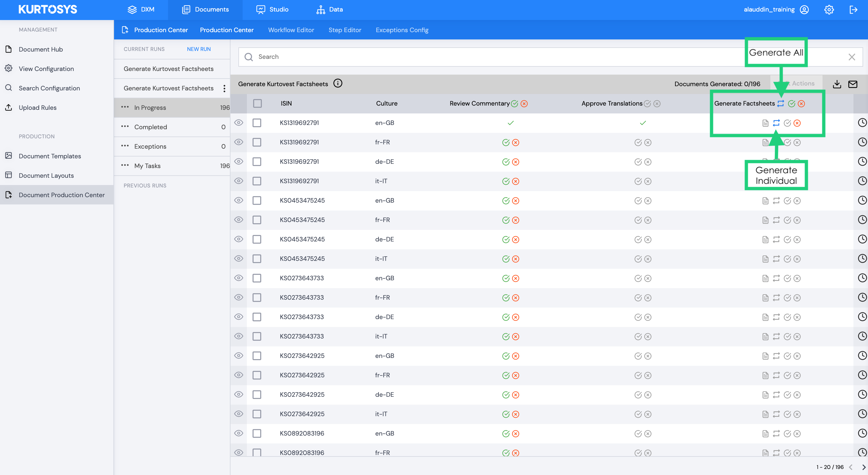Click the email envelope icon in header bar
Image resolution: width=868 pixels, height=475 pixels.
coord(853,84)
